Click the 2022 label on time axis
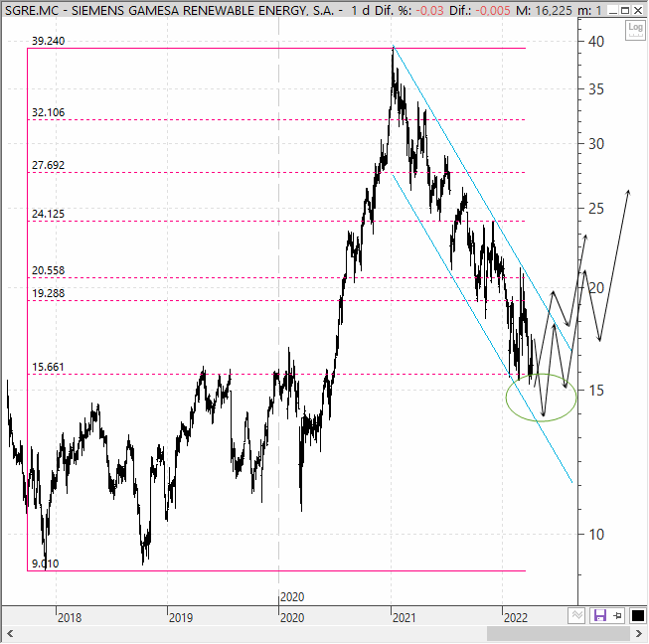This screenshot has width=649, height=644. (x=516, y=617)
